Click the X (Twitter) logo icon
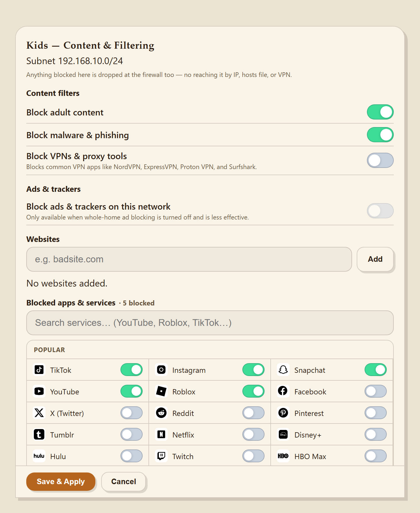Screen dimensions: 420x513 coord(39,413)
